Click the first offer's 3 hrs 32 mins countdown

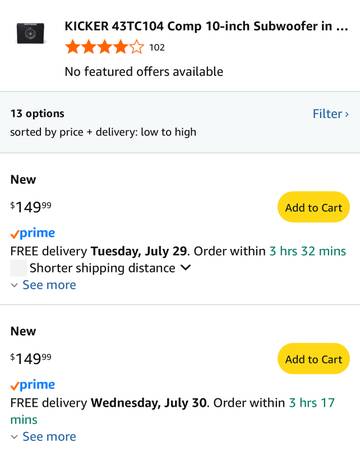(308, 251)
